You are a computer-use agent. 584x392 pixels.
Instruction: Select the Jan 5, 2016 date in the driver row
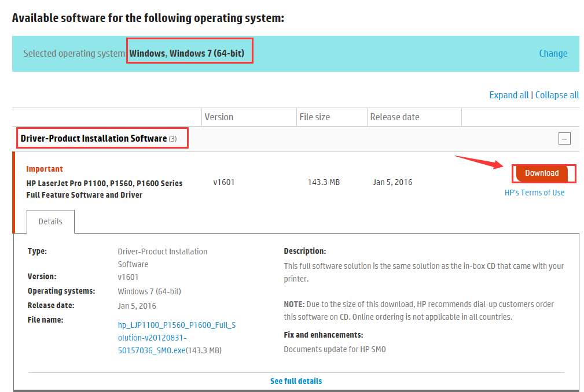392,182
